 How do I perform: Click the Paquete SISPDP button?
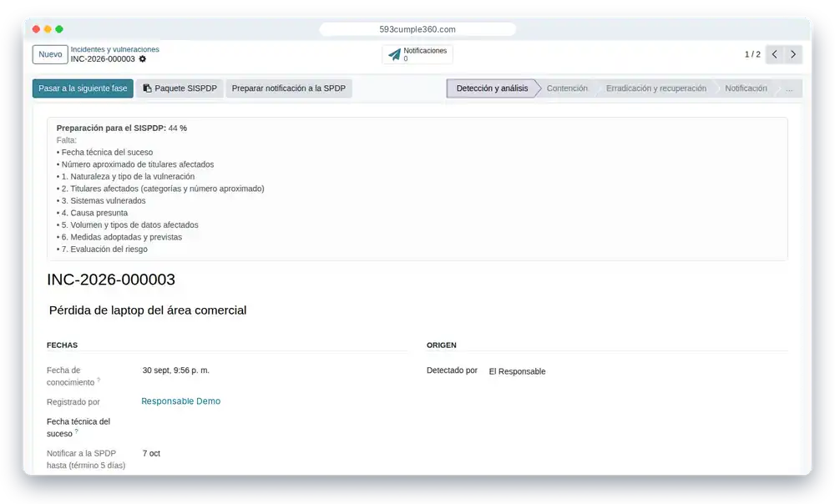tap(180, 88)
